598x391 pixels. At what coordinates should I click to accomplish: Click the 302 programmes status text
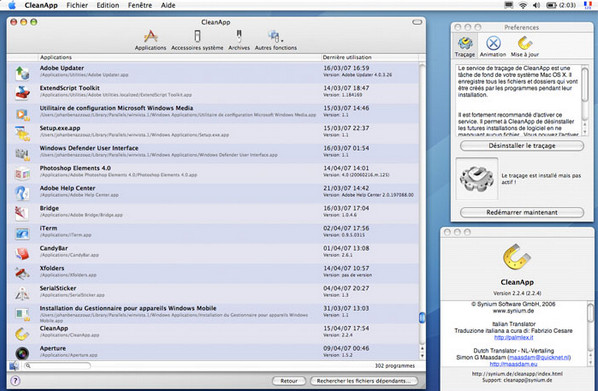(395, 366)
